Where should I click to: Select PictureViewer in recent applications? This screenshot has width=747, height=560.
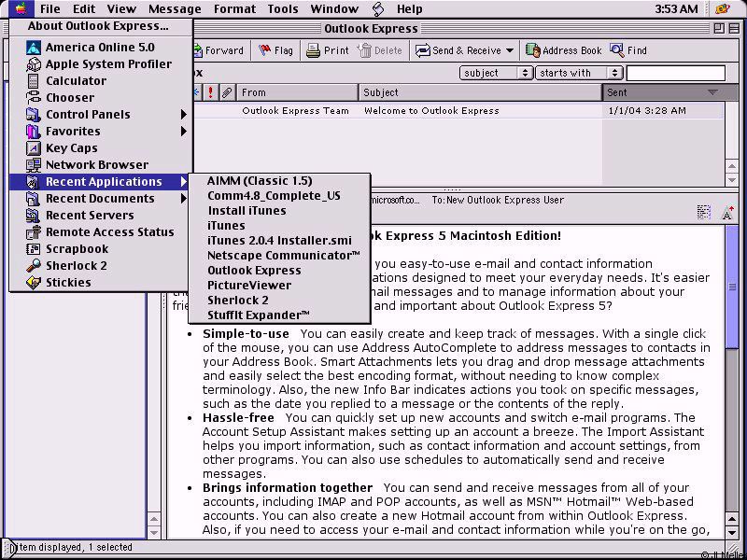pyautogui.click(x=279, y=286)
